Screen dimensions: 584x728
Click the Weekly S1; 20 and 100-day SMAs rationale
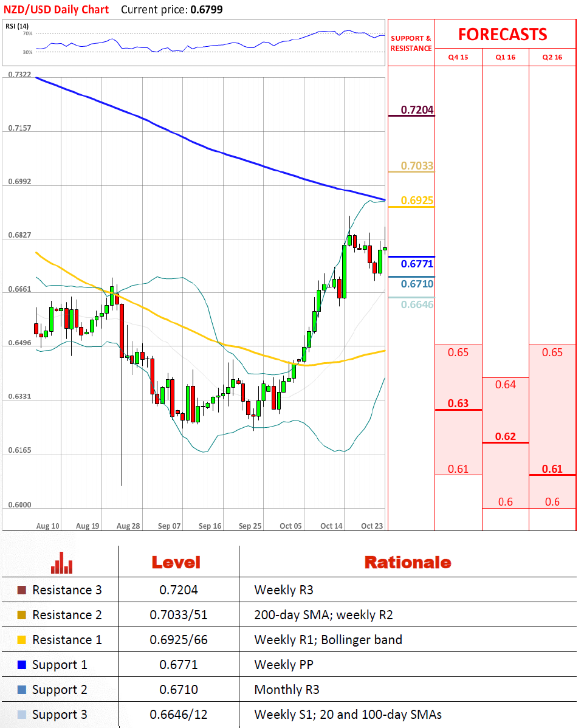348,715
